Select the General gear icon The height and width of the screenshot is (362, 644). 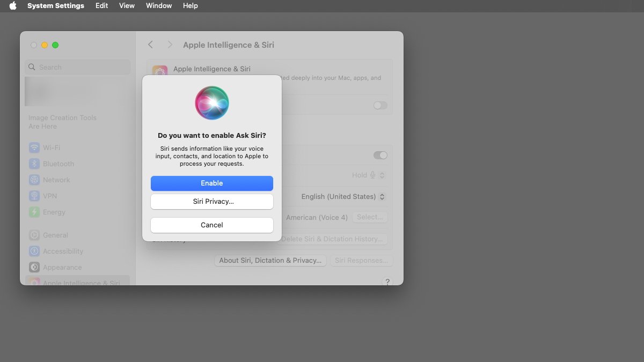[x=34, y=235]
